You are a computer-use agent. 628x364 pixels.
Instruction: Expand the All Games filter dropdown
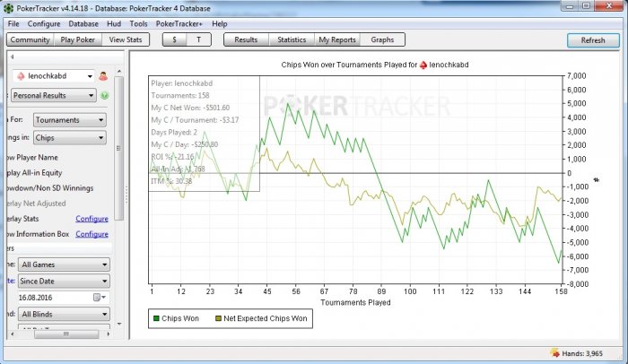pyautogui.click(x=105, y=264)
